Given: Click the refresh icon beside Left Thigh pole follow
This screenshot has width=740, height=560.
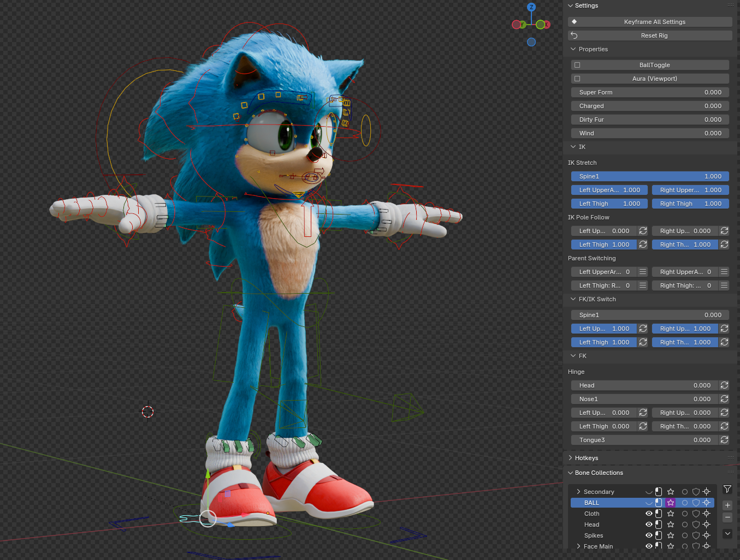Looking at the screenshot, I should 643,244.
